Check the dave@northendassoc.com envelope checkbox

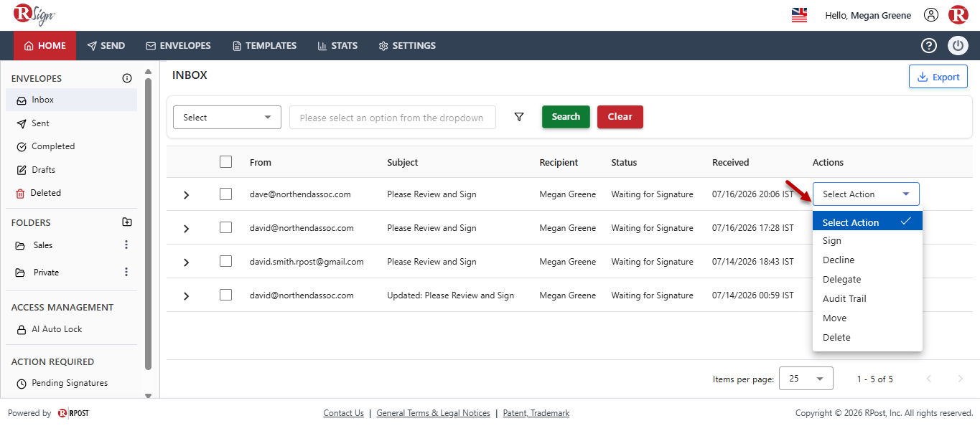[225, 194]
